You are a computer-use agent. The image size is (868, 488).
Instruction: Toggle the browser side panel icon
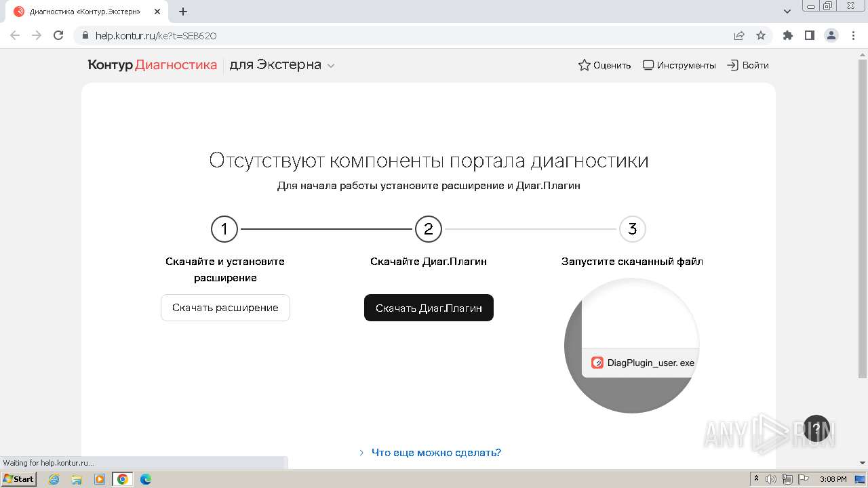tap(809, 36)
